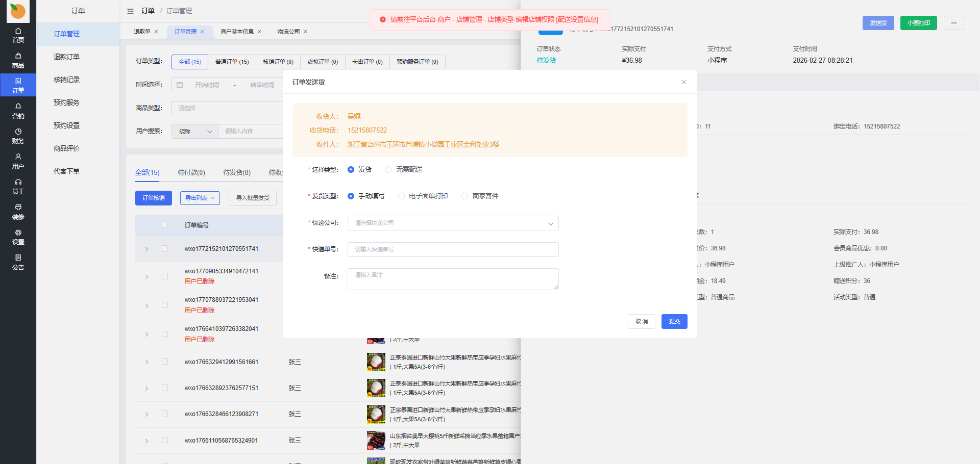Submit the shipment with 提交 button
The height and width of the screenshot is (464, 980).
point(674,321)
